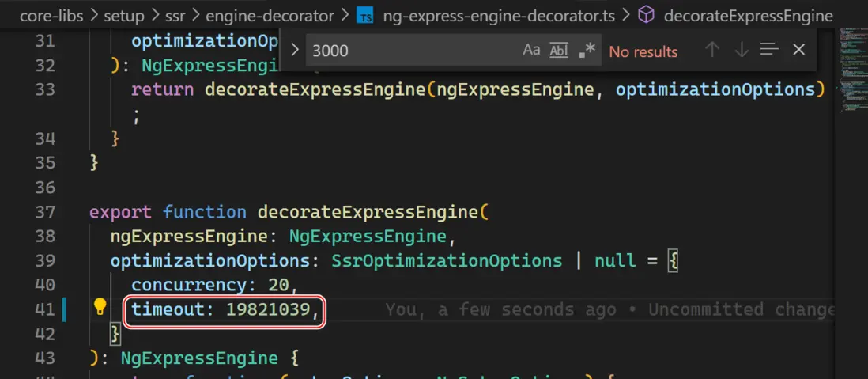Image resolution: width=868 pixels, height=379 pixels.
Task: Toggle Find in Selection icon
Action: [769, 50]
